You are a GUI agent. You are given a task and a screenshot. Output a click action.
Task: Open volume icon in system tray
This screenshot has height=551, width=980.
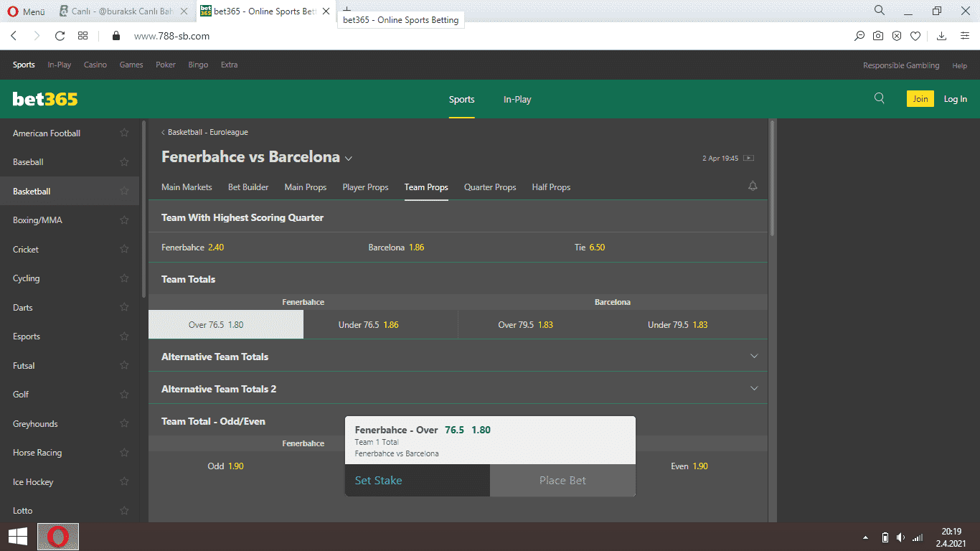[900, 537]
